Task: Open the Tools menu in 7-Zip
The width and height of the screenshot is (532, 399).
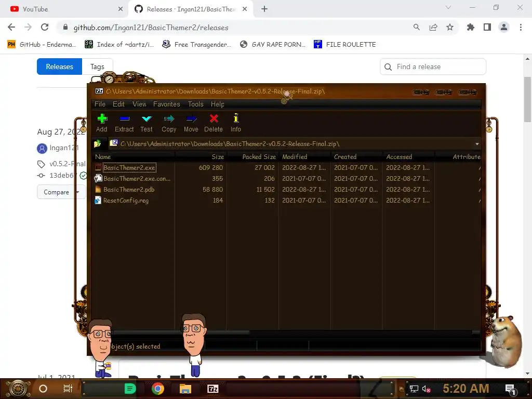Action: [195, 104]
